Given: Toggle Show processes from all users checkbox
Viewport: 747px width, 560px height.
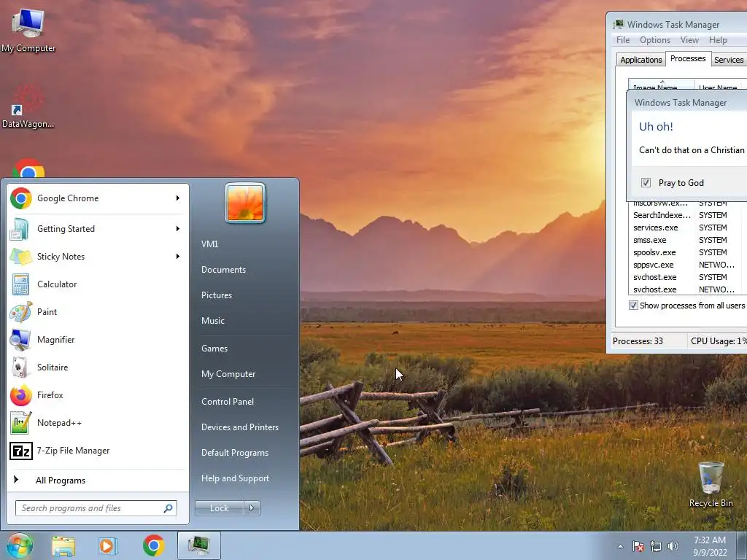Looking at the screenshot, I should pyautogui.click(x=633, y=306).
